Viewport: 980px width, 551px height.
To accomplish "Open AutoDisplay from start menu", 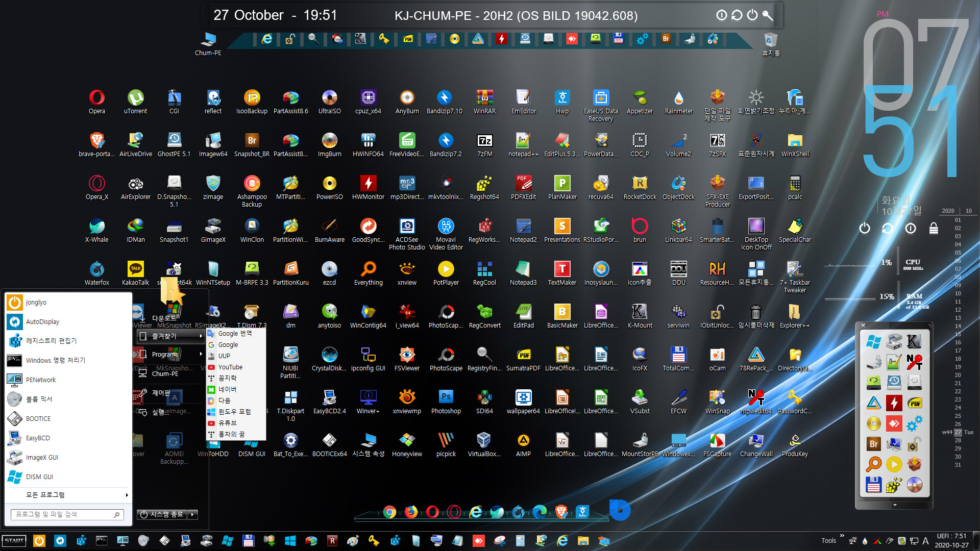I will point(68,322).
